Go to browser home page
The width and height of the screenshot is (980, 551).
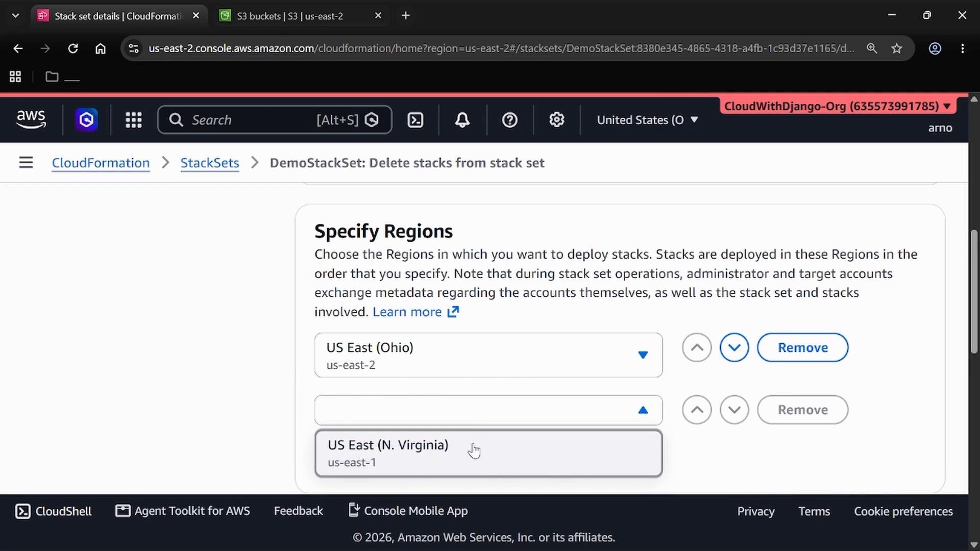pos(101,48)
